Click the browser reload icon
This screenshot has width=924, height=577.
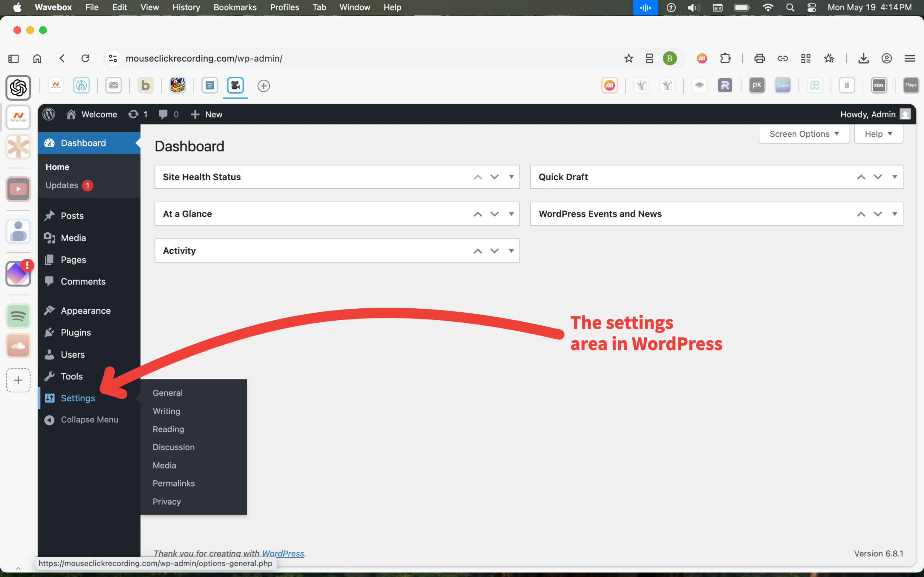85,58
